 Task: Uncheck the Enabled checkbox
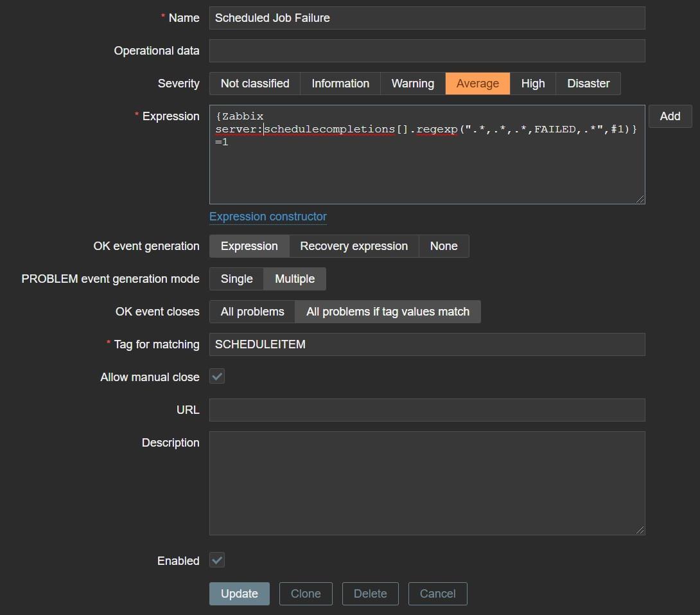[x=216, y=560]
